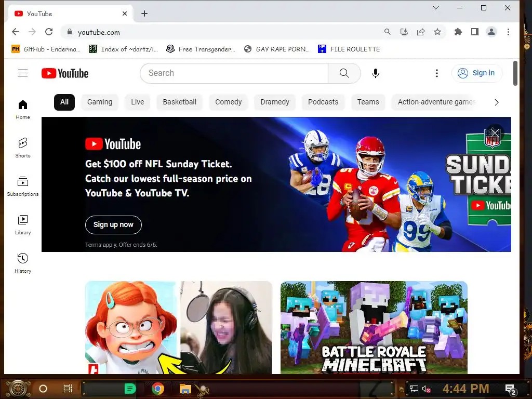Image resolution: width=532 pixels, height=399 pixels.
Task: Open Chrome profile avatar
Action: click(x=491, y=32)
